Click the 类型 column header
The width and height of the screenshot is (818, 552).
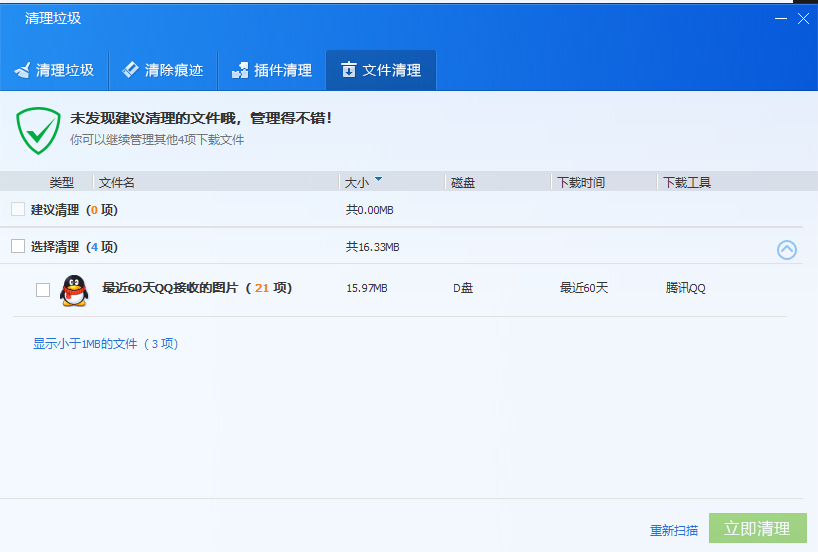click(x=62, y=183)
